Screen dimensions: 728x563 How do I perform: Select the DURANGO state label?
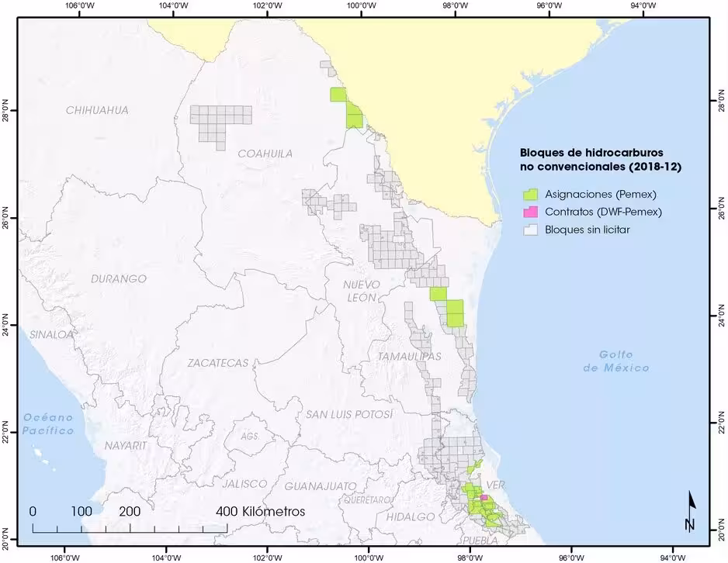tap(118, 278)
